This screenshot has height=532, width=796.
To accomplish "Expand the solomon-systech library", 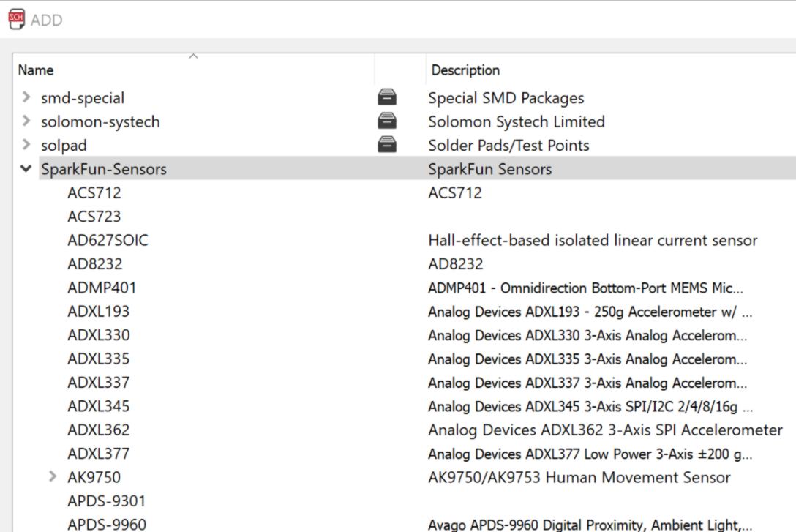I will point(26,121).
